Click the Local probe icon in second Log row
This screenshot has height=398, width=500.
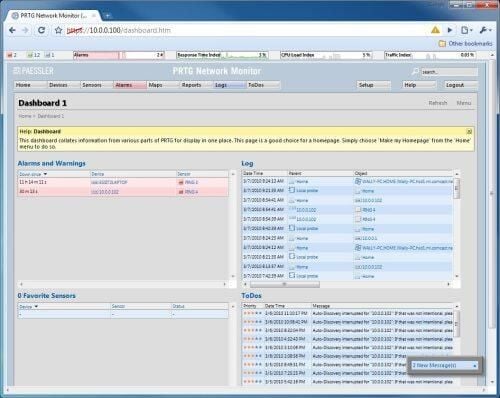pyautogui.click(x=292, y=190)
